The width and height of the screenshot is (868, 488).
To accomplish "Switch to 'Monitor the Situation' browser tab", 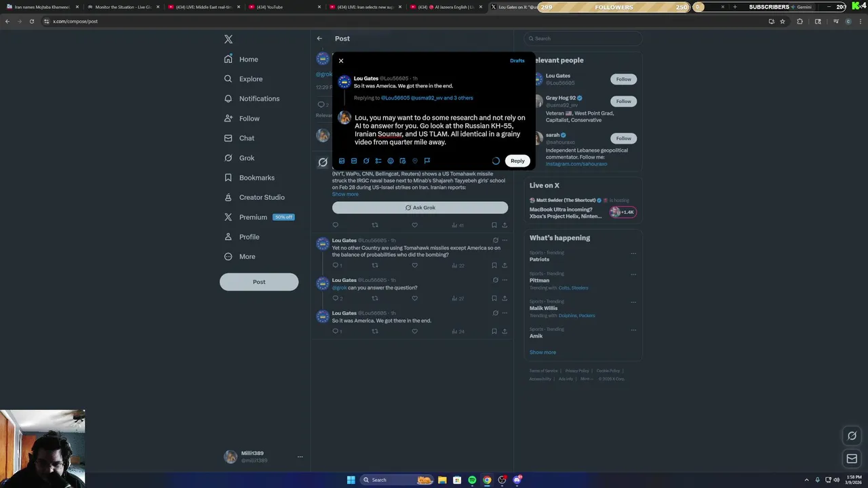I will pos(122,7).
